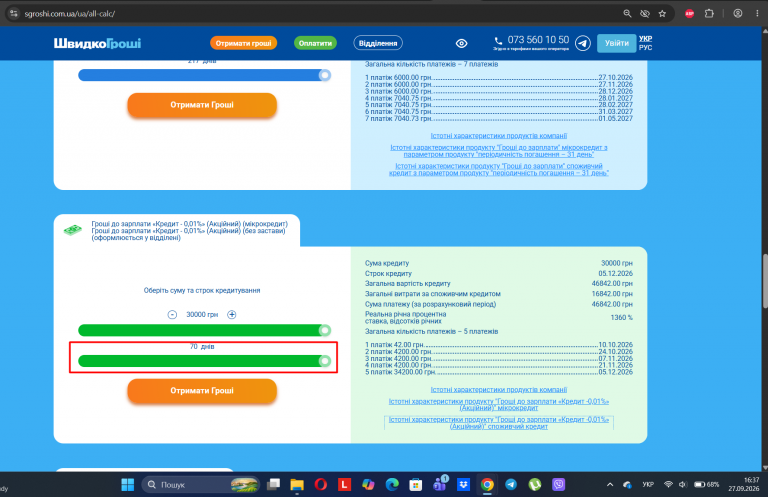Screen dimensions: 768x497
Task: Open the Windows Start menu
Action: 127,485
